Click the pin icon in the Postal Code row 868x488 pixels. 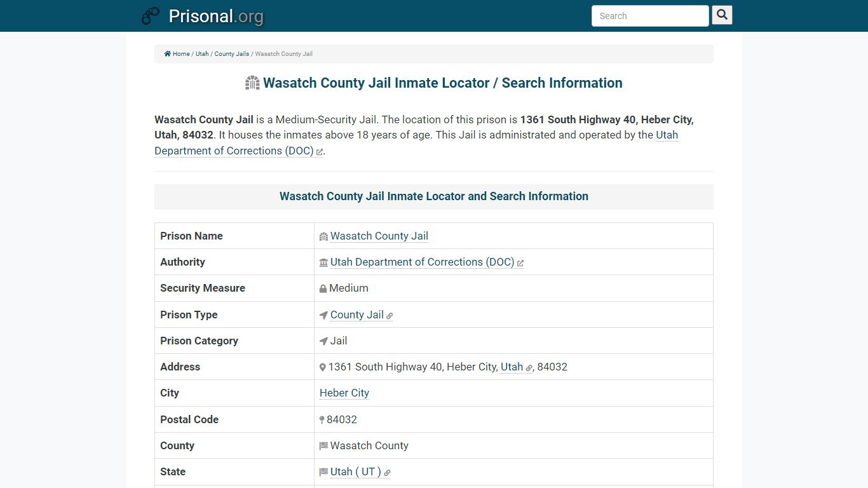tap(322, 420)
